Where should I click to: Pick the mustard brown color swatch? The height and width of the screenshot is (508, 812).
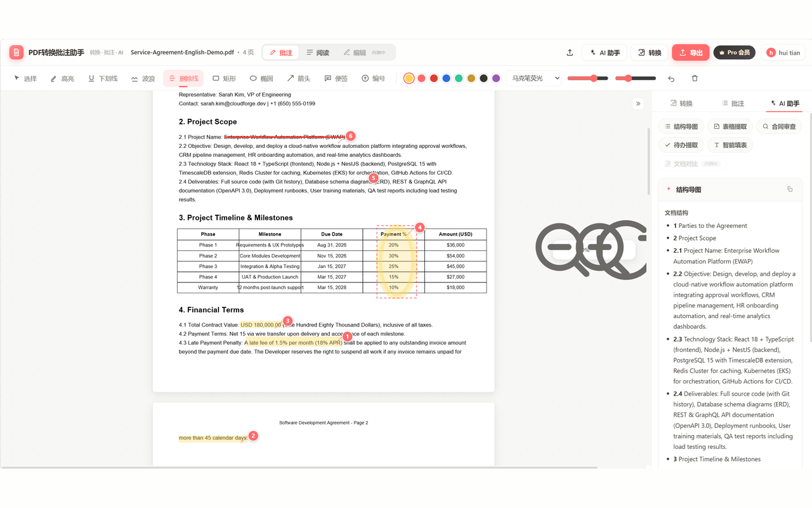pos(471,78)
